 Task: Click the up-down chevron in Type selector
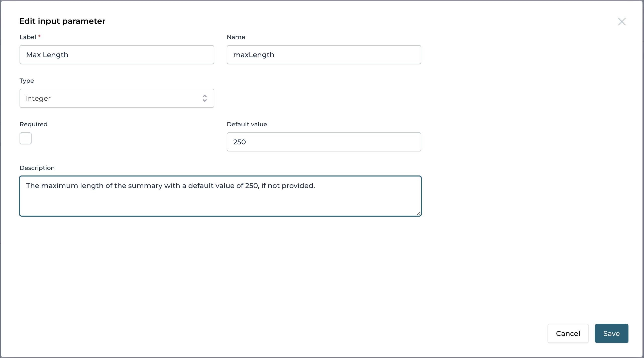[x=205, y=98]
